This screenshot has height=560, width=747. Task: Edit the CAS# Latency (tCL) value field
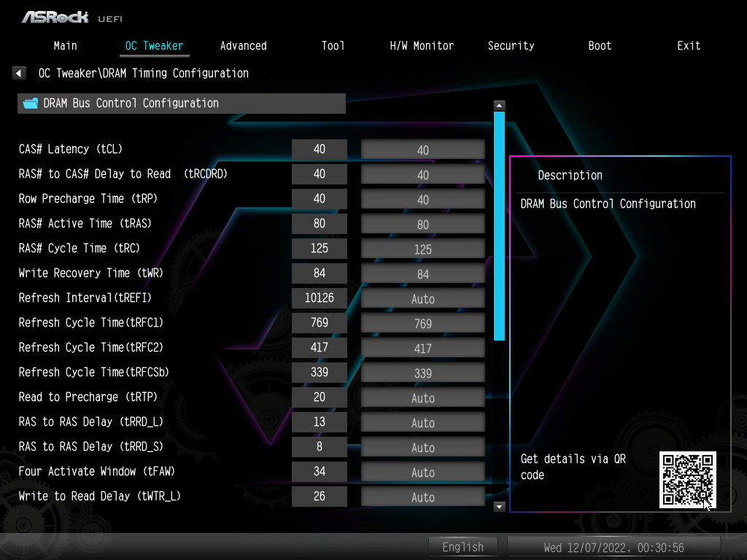coord(422,149)
